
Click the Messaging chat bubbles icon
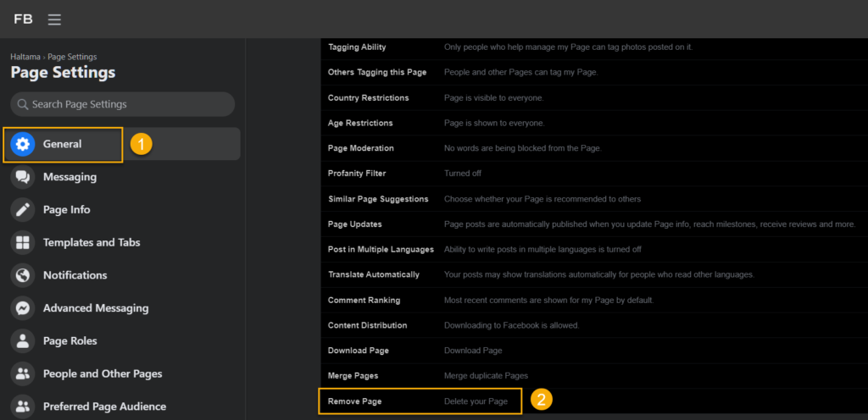(x=23, y=177)
